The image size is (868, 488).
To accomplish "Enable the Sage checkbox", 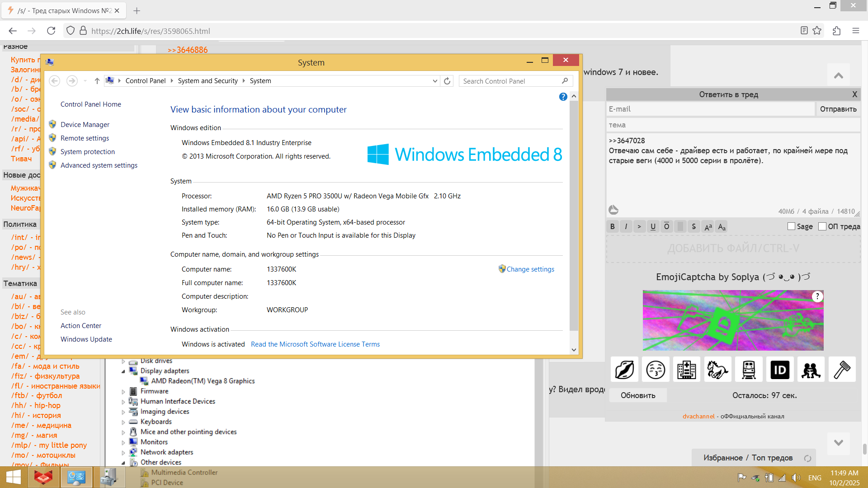I will 791,226.
